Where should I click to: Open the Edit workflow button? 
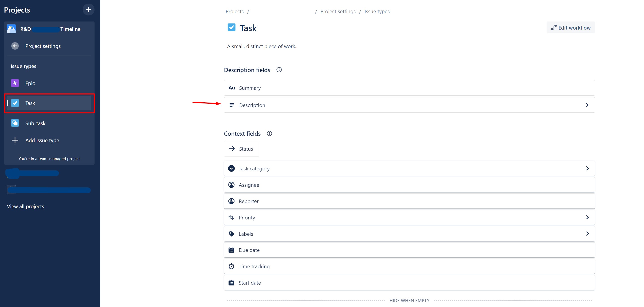[571, 28]
